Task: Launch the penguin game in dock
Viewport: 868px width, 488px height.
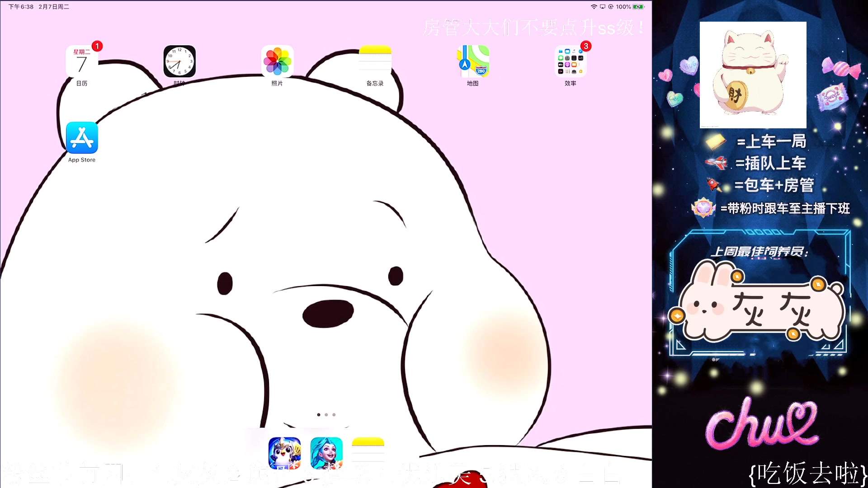Action: (284, 453)
